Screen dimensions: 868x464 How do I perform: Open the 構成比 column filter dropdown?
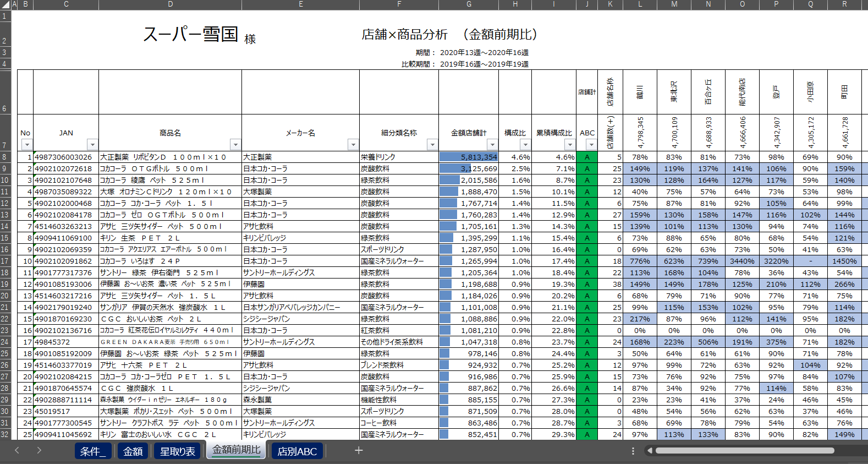(525, 145)
